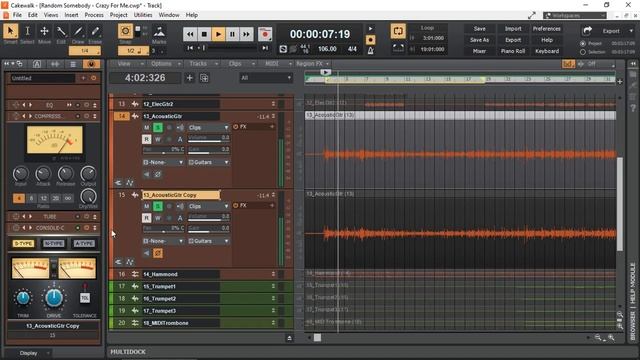The image size is (640, 360).
Task: Select the Smart tool
Action: pos(10,31)
